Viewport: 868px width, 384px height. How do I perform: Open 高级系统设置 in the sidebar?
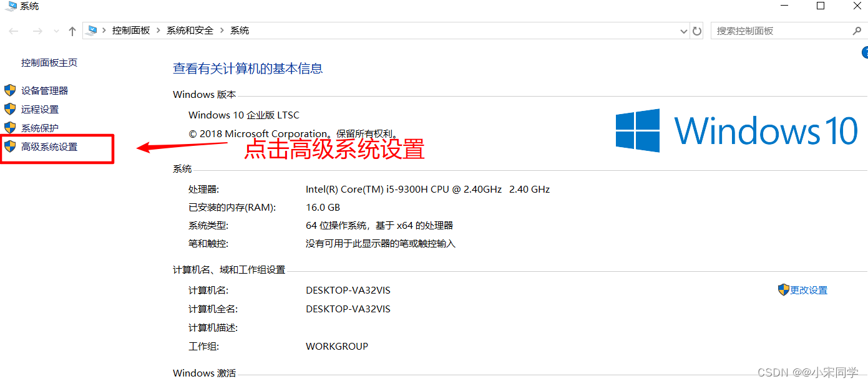pyautogui.click(x=49, y=147)
